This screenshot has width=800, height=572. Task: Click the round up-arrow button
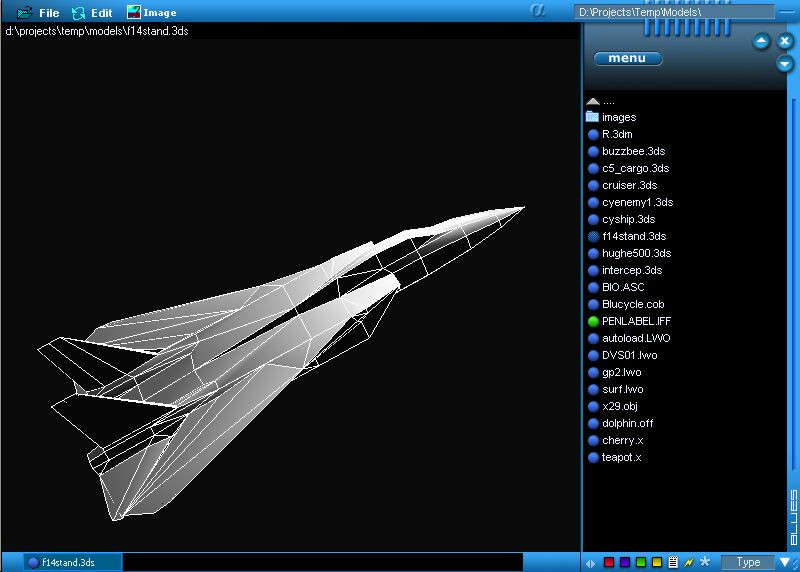[761, 41]
